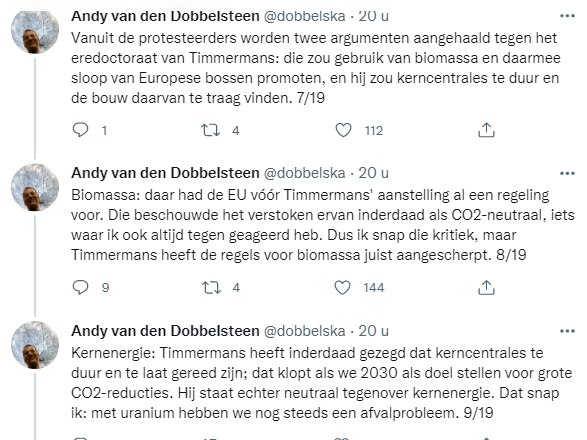Viewport: 587px width, 440px height.
Task: Open the 7/19 tweet text about eredoctoraat
Action: 316,68
